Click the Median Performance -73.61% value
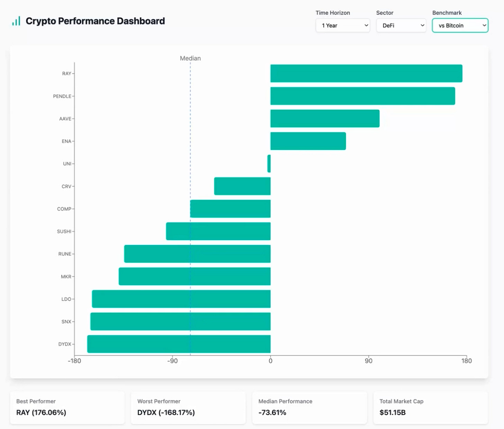The height and width of the screenshot is (429, 504). coord(272,412)
